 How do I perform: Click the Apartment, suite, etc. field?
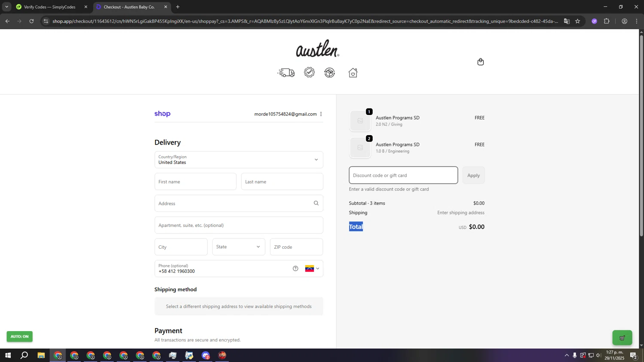point(239,225)
